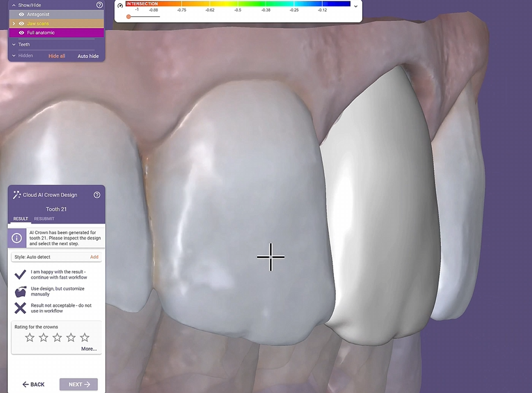Collapse the Show/Hide panel header
This screenshot has height=393, width=532.
[x=14, y=5]
